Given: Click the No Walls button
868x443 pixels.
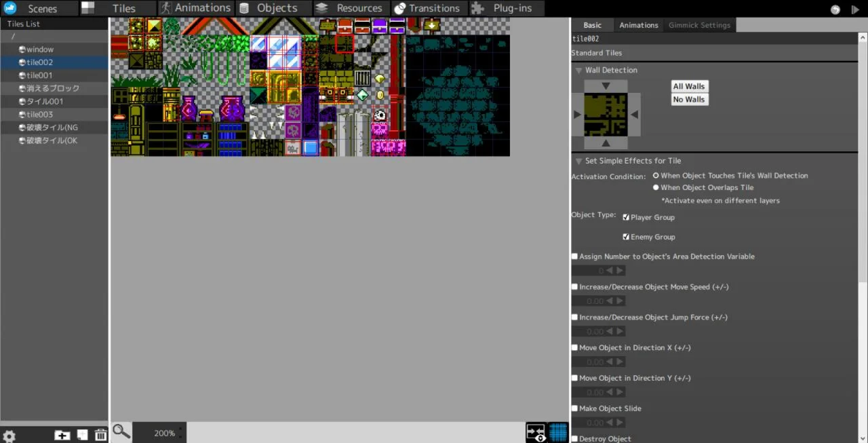Looking at the screenshot, I should click(689, 100).
